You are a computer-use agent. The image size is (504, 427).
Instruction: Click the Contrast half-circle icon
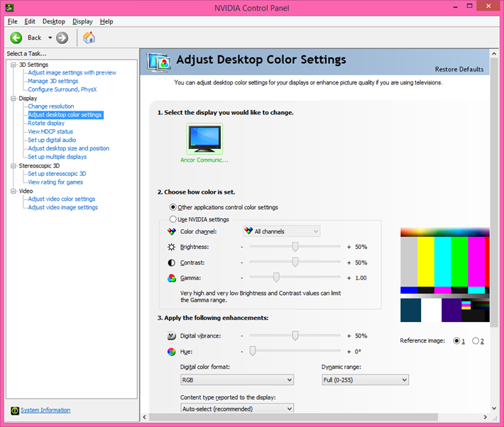(171, 263)
